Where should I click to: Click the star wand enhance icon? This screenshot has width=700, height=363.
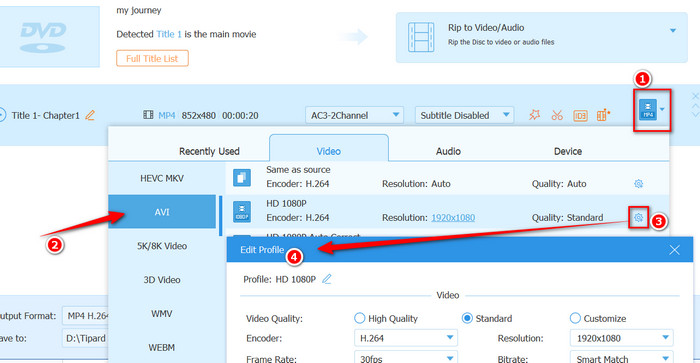pyautogui.click(x=534, y=115)
